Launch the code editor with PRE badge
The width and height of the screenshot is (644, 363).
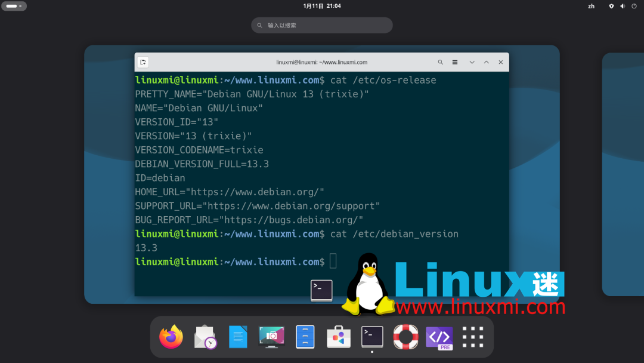click(x=439, y=337)
